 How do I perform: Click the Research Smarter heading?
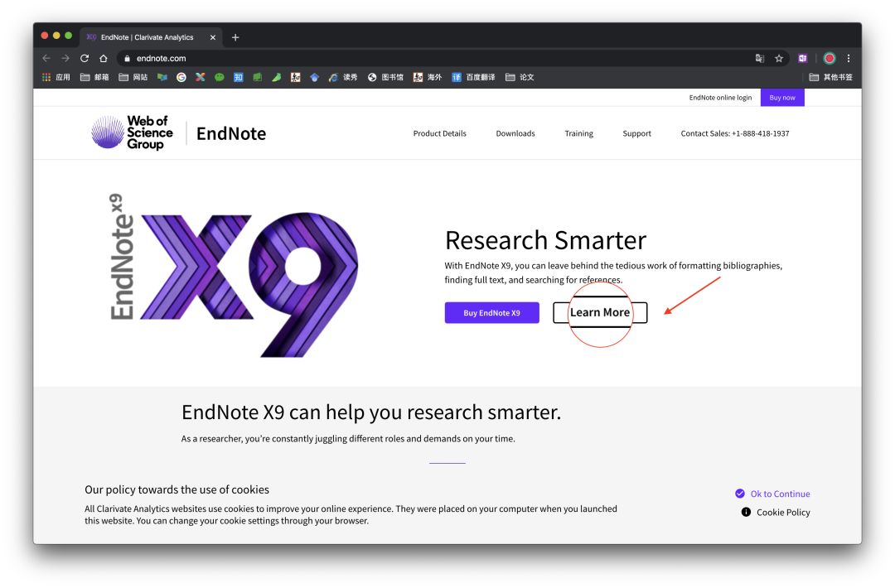pos(545,240)
